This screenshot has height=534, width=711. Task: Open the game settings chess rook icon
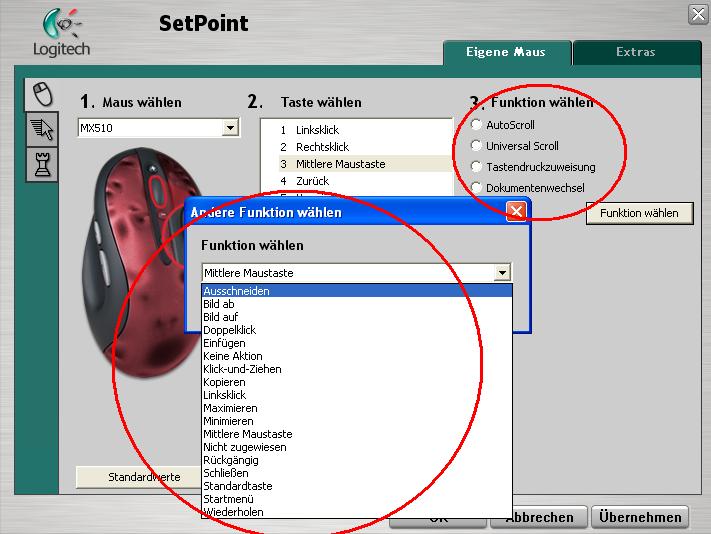click(x=42, y=164)
